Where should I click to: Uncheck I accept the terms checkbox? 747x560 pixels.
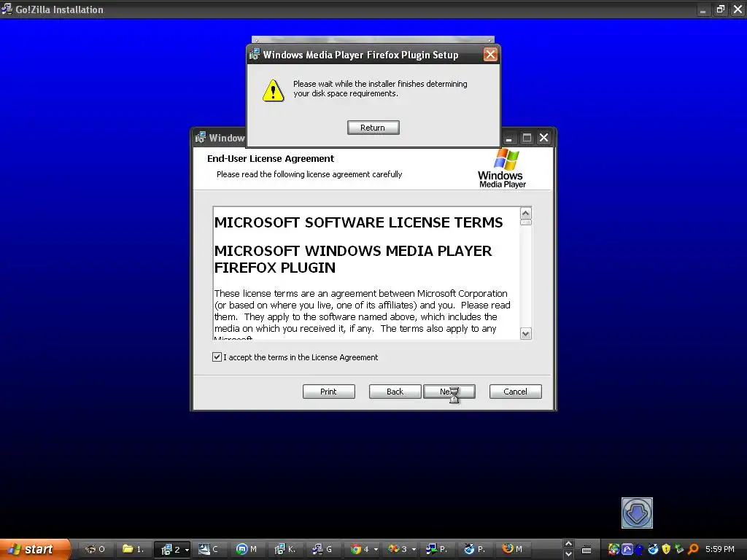click(217, 357)
